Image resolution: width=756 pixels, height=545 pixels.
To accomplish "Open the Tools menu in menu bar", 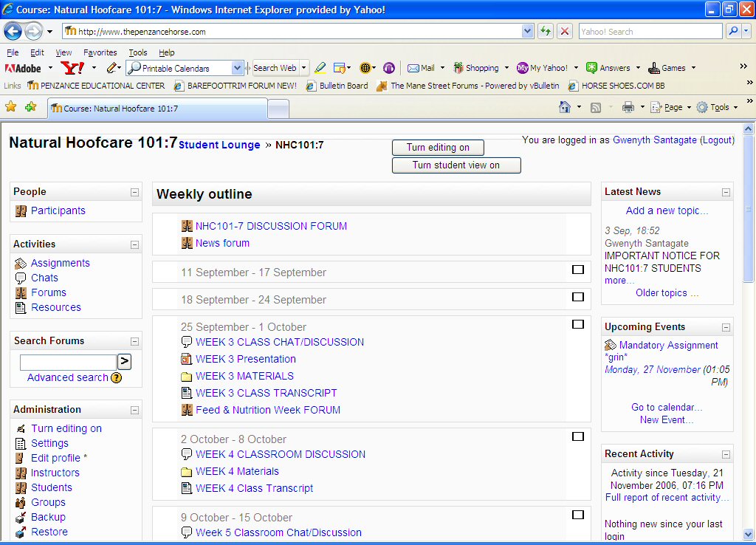I will (137, 52).
